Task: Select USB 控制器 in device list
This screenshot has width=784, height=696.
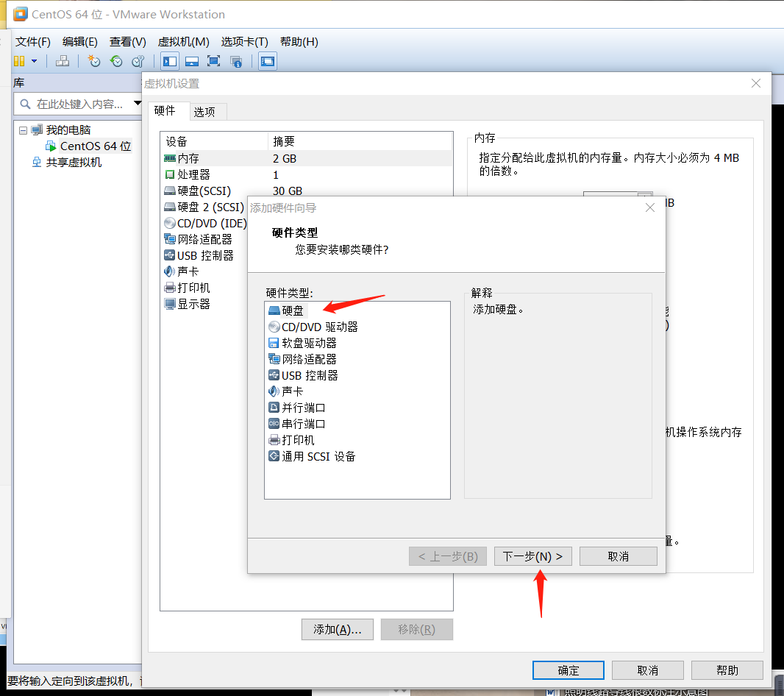Action: tap(199, 256)
